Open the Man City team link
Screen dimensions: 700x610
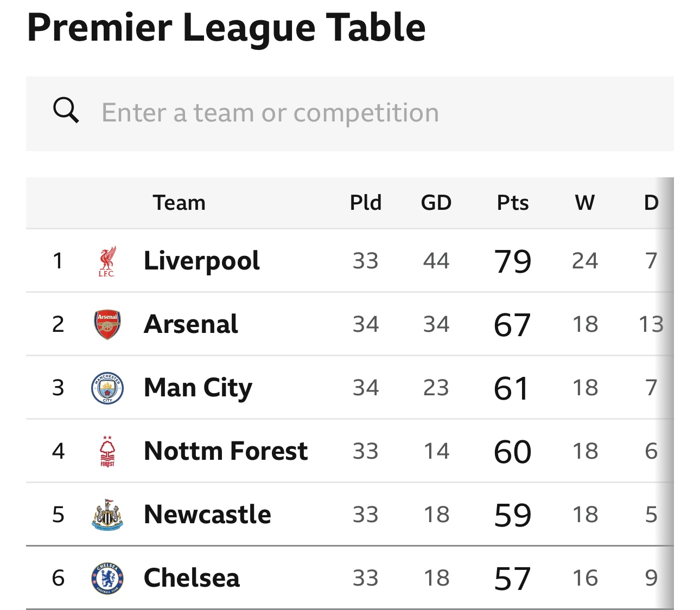[x=198, y=388]
